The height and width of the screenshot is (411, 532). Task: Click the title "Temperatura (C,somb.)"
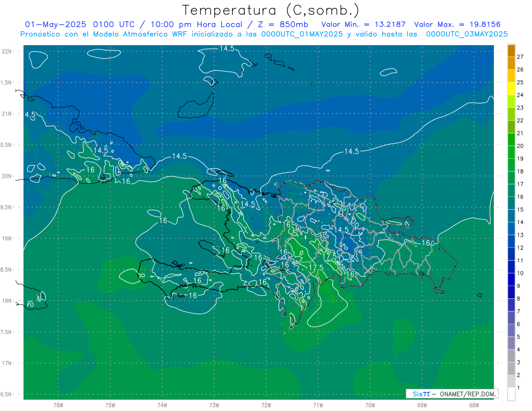271,10
